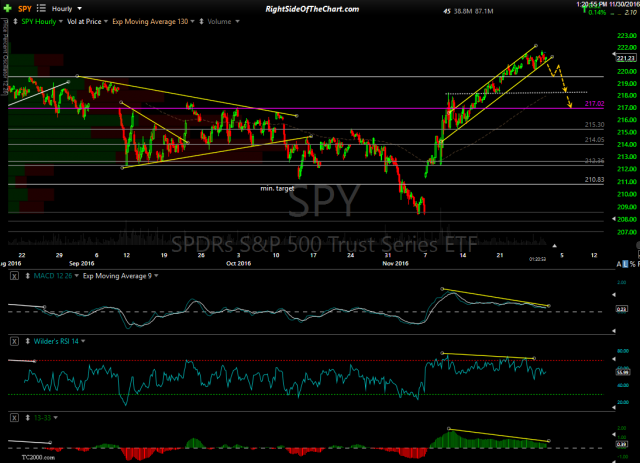This screenshot has width=640, height=463.
Task: Click the yellow trendline handle at channel top
Action: click(x=536, y=45)
